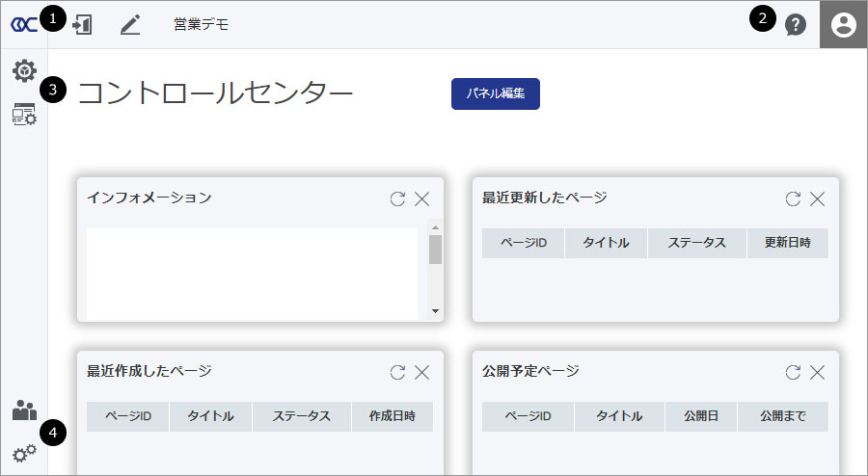Click the logout door icon
868x476 pixels.
click(83, 25)
